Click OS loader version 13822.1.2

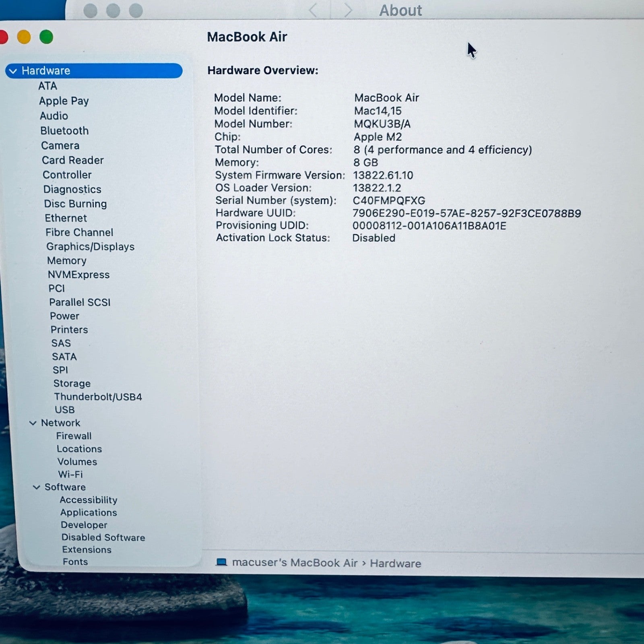tap(377, 188)
